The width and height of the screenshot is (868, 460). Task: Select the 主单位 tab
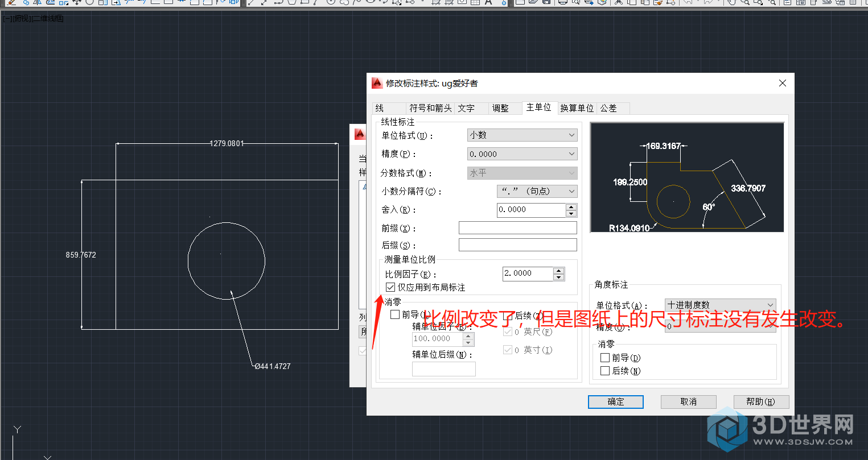click(538, 107)
